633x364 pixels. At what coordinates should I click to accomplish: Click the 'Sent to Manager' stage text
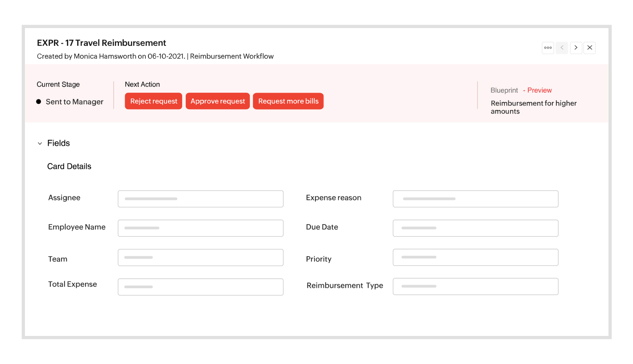pos(74,102)
